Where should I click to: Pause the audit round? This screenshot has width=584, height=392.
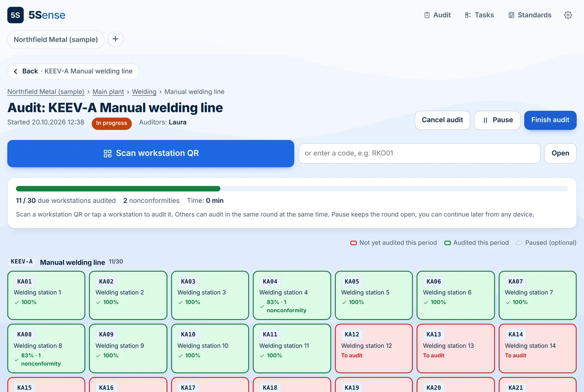(x=497, y=120)
